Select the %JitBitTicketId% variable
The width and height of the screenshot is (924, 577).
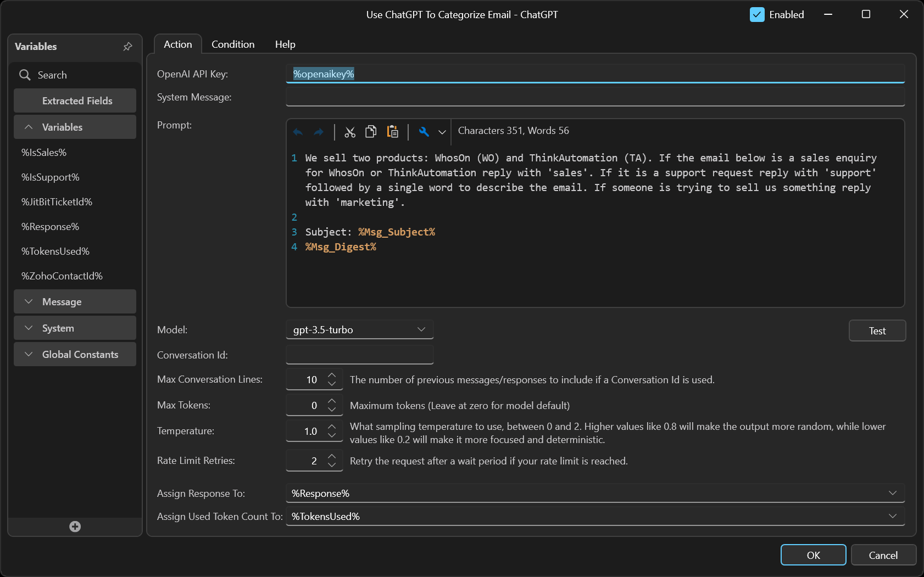(x=57, y=202)
